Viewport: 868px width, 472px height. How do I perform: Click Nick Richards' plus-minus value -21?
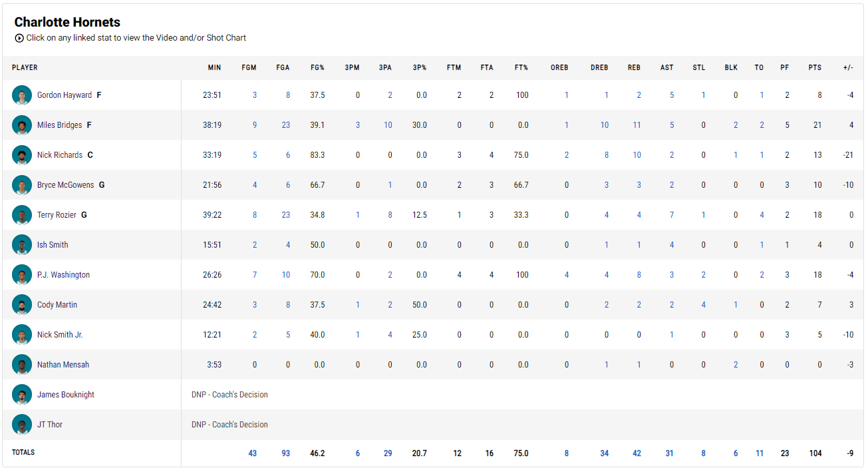point(847,155)
